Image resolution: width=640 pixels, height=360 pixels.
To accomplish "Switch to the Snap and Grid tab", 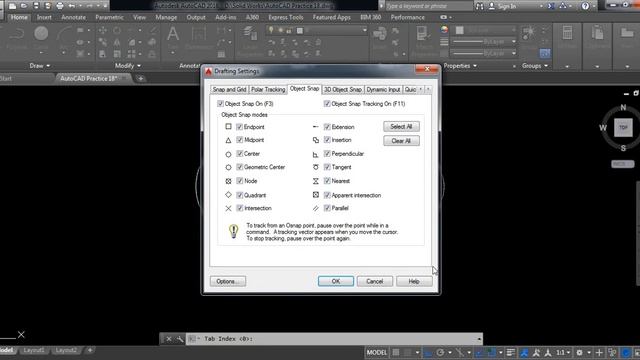I will (x=229, y=89).
